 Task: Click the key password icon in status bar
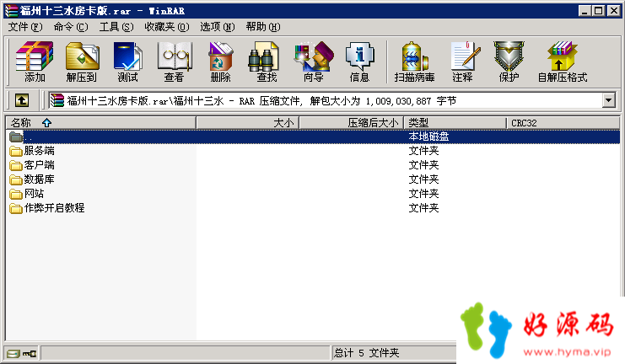pos(30,353)
